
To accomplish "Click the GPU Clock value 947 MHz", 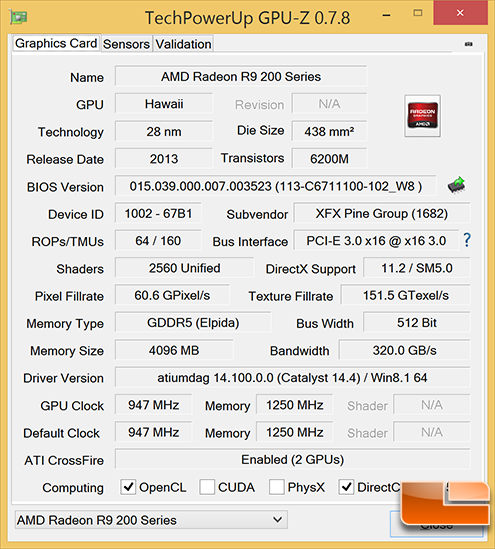I will (x=154, y=405).
